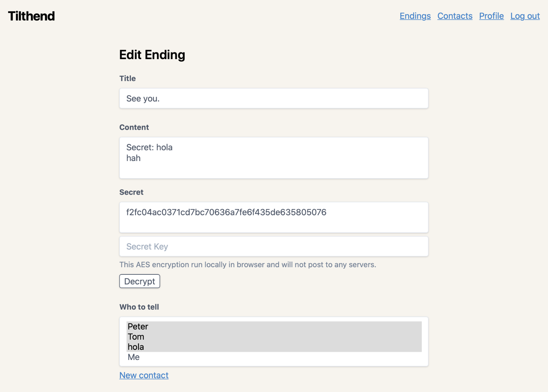Screen dimensions: 548x392
Task: Click the Secret field label
Action: [x=131, y=192]
